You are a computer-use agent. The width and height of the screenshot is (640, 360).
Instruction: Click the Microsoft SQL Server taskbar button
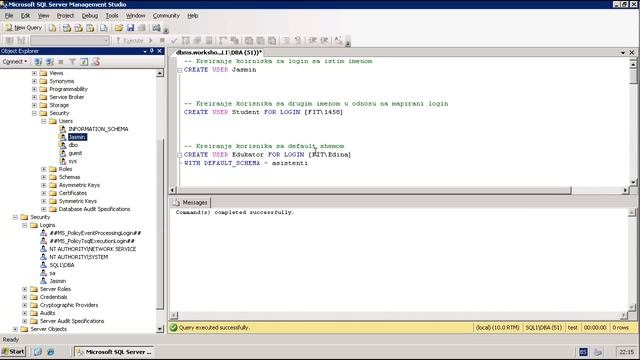[x=114, y=352]
